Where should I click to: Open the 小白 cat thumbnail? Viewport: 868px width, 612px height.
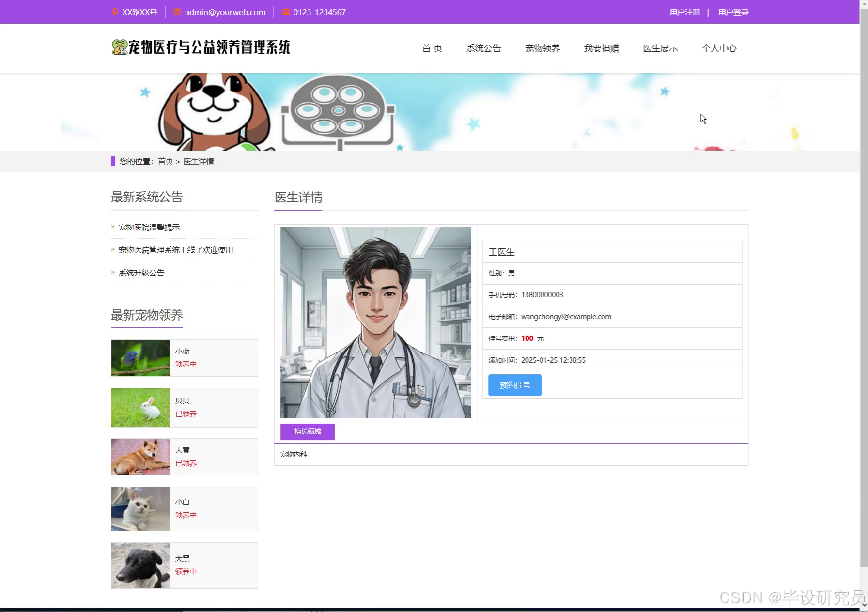tap(140, 509)
